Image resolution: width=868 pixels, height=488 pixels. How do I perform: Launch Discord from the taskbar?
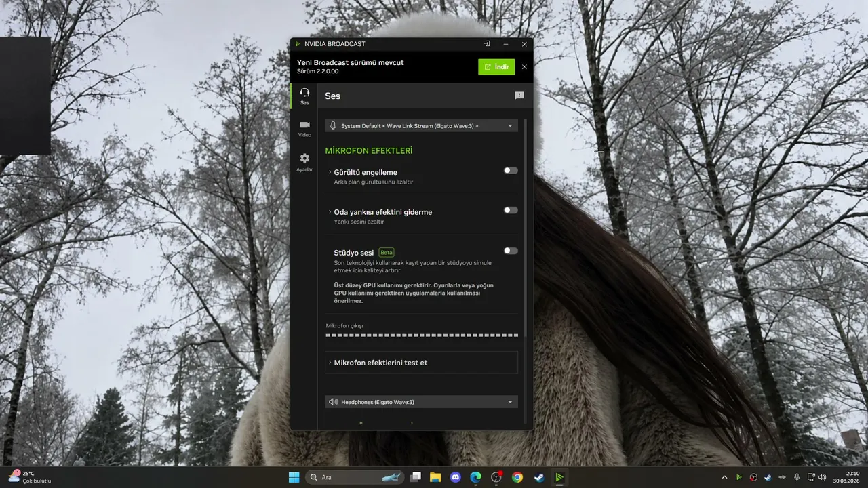point(456,477)
